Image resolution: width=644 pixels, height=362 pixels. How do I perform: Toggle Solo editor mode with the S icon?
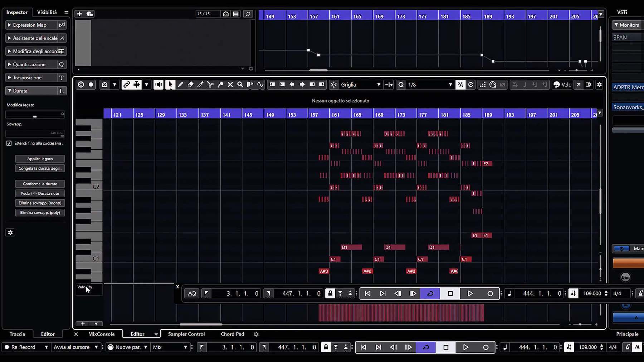(x=81, y=84)
